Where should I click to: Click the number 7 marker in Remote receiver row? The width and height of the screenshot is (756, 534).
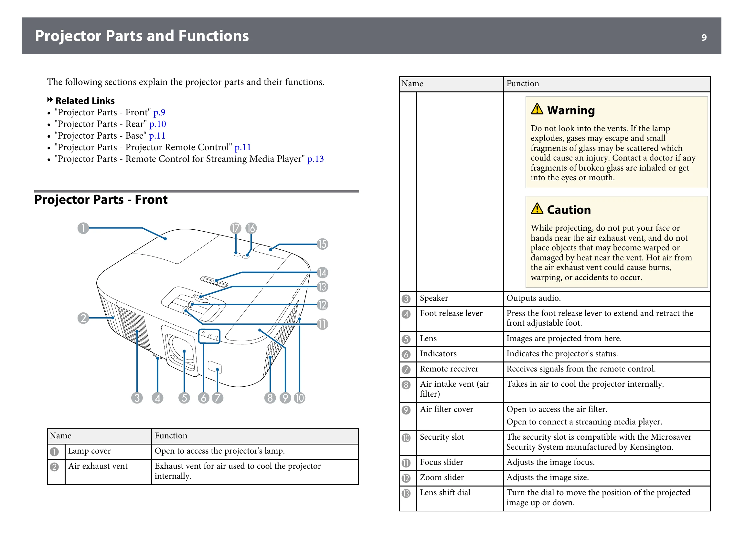[406, 370]
